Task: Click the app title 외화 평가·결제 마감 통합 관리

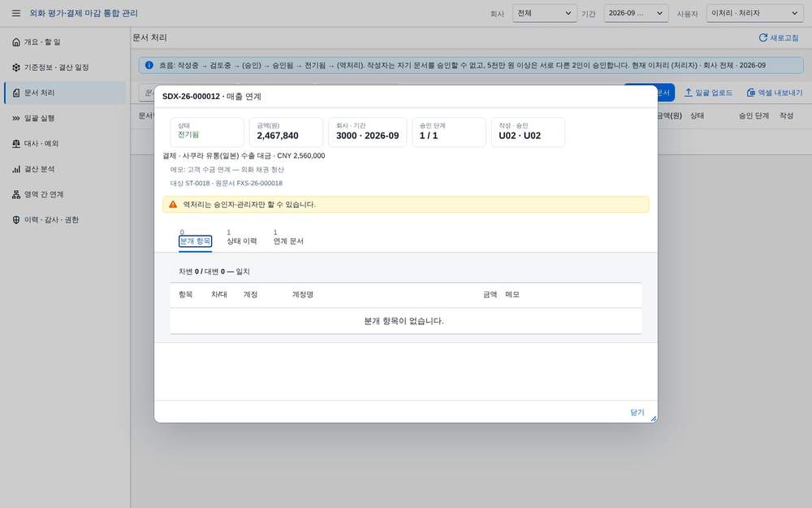Action: point(84,13)
